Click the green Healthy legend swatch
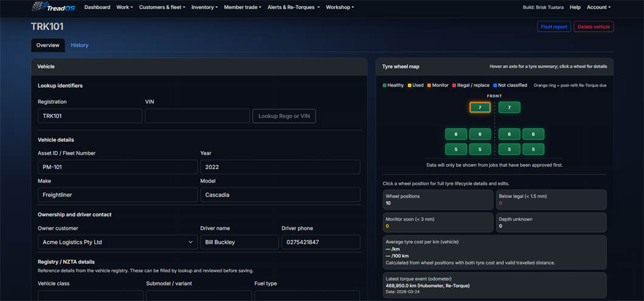Viewport: 644px width, 301px height. [x=385, y=86]
